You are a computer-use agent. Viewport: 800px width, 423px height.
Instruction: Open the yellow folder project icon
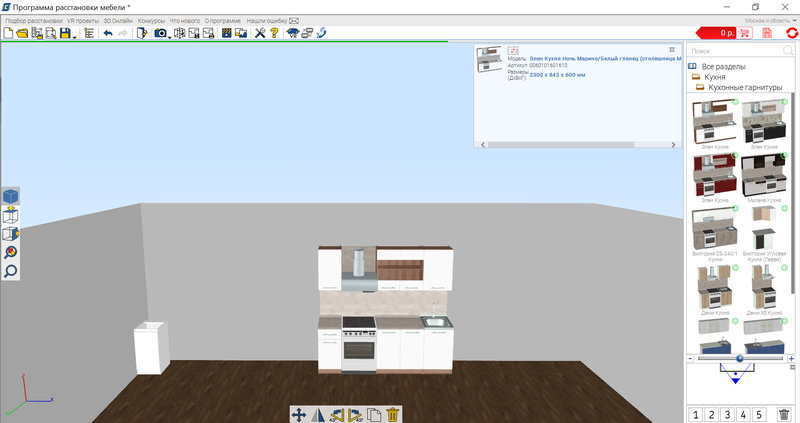coord(22,33)
